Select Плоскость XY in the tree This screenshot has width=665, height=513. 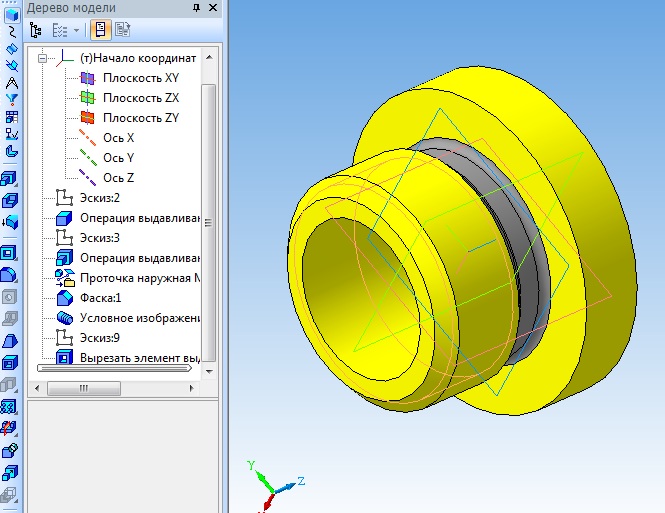(141, 78)
